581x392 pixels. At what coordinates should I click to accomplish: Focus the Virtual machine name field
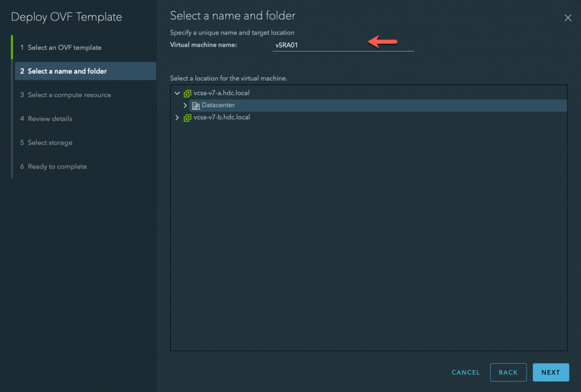(343, 45)
